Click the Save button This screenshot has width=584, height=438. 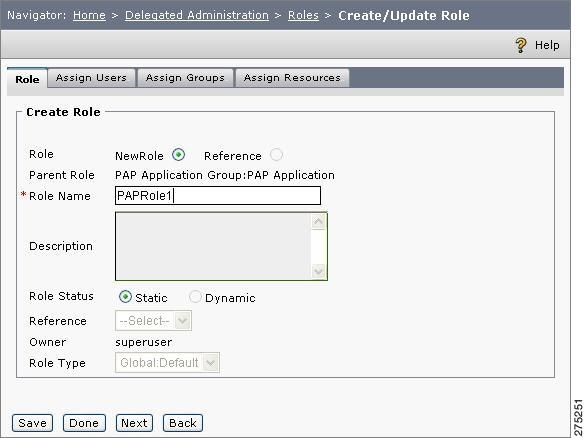click(32, 423)
